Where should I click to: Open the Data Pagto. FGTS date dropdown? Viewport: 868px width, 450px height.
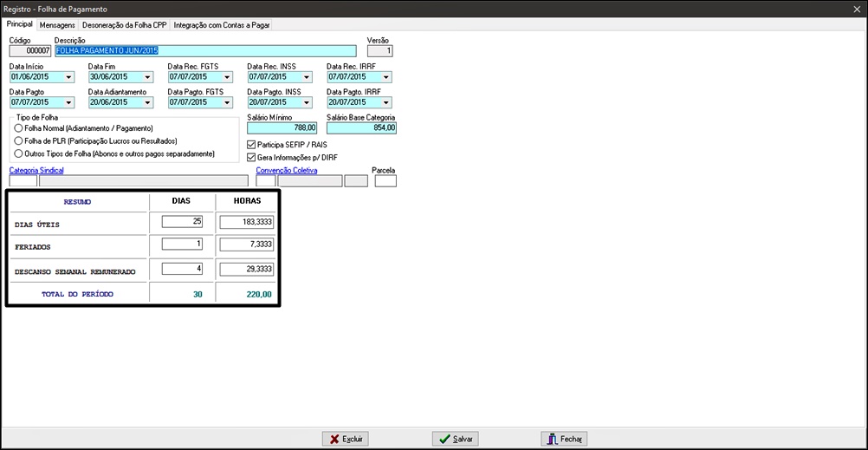click(x=227, y=102)
